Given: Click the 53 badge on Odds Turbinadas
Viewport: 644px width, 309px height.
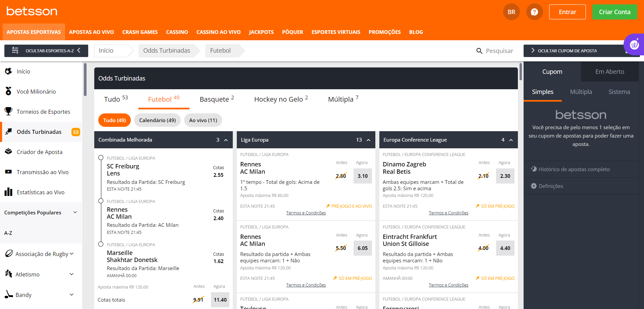Looking at the screenshot, I should 76,132.
